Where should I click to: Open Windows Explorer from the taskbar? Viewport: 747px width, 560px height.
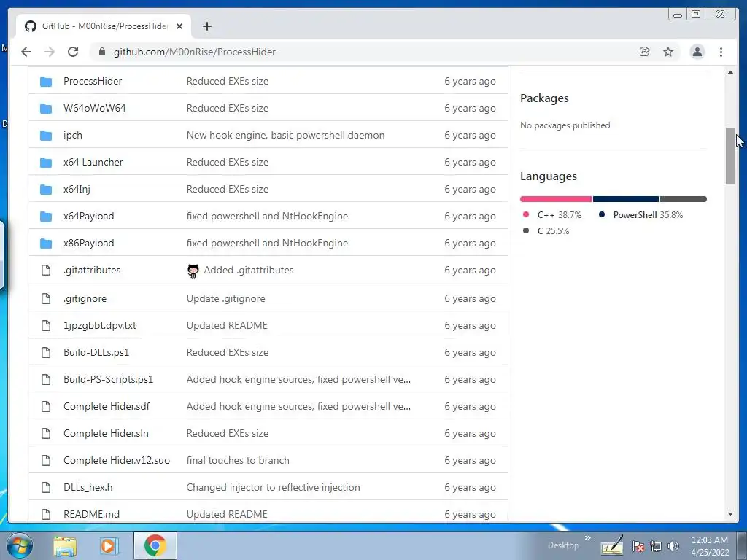pos(65,545)
